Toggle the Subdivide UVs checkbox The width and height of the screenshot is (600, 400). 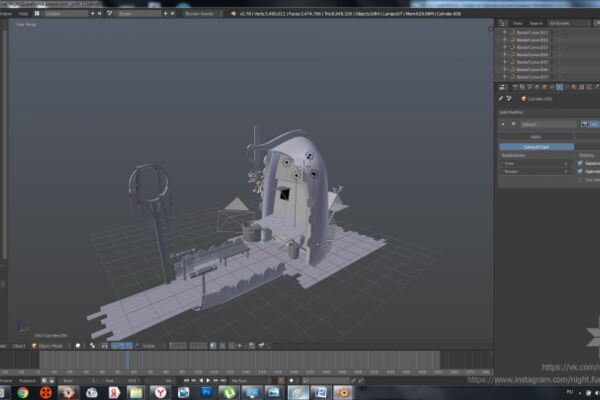click(580, 163)
